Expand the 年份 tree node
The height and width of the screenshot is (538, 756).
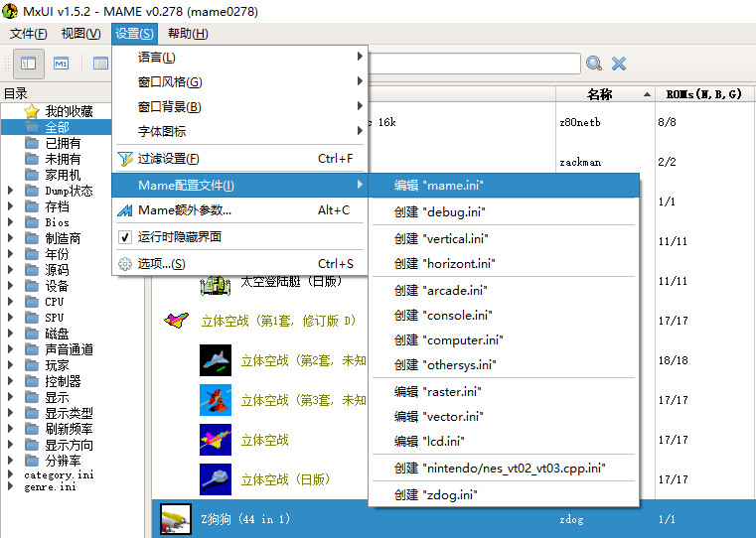click(11, 254)
